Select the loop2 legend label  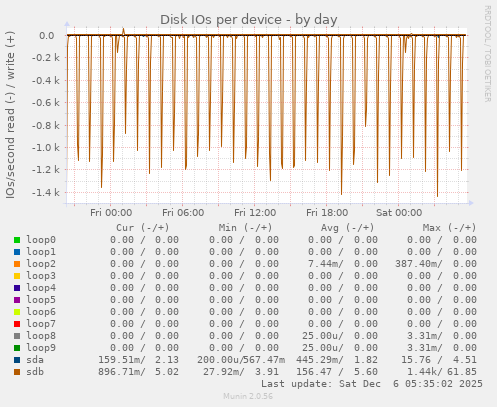tap(41, 264)
